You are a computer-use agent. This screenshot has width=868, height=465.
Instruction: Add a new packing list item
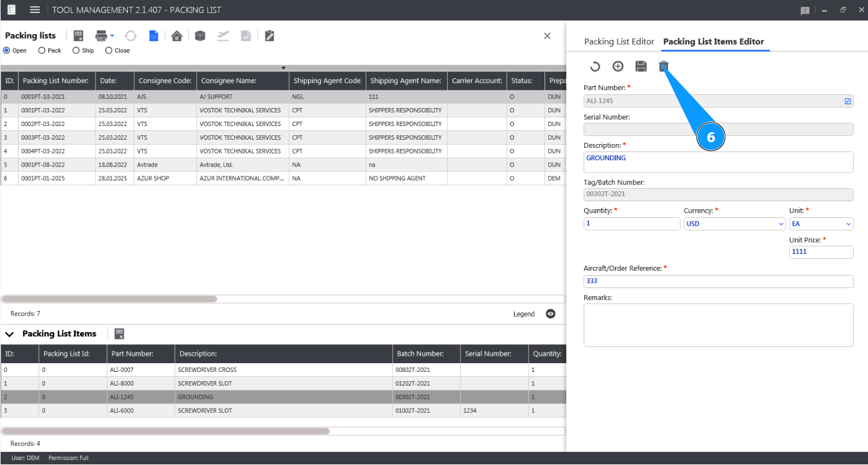point(618,66)
